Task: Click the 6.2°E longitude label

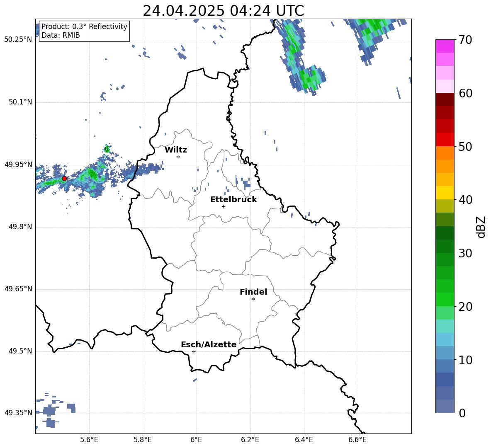Action: coord(250,440)
